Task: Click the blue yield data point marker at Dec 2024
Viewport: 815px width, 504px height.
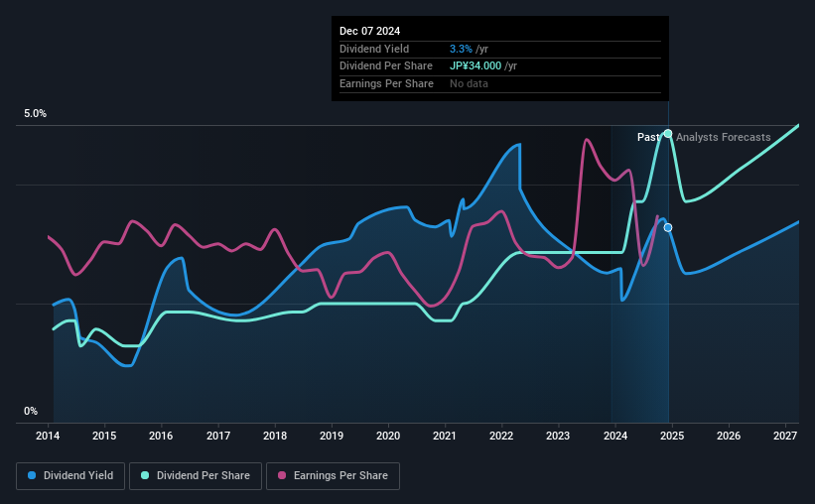Action: tap(668, 227)
